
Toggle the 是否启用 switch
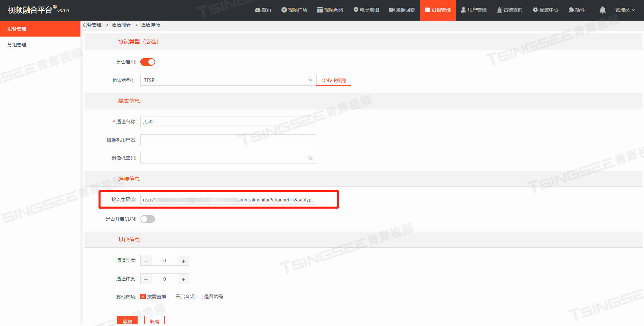(148, 62)
